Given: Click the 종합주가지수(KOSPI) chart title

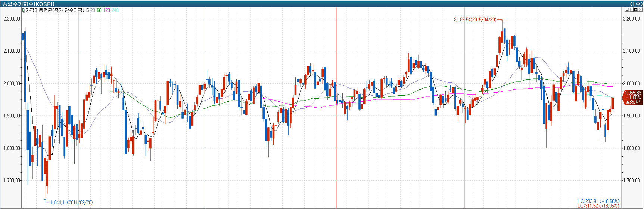Looking at the screenshot, I should click(x=28, y=4).
